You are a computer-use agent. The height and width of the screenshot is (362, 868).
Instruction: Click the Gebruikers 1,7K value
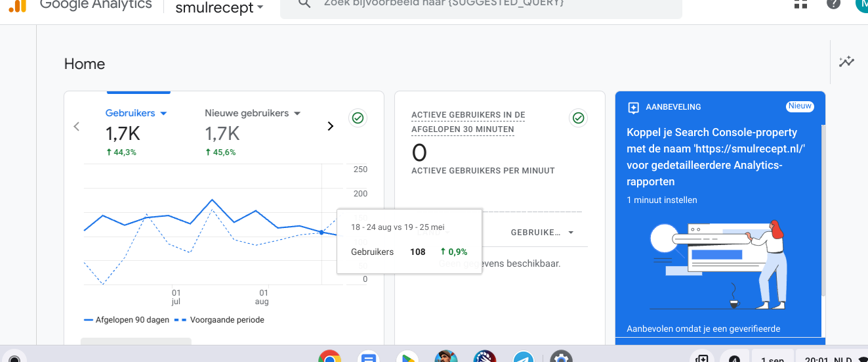123,134
